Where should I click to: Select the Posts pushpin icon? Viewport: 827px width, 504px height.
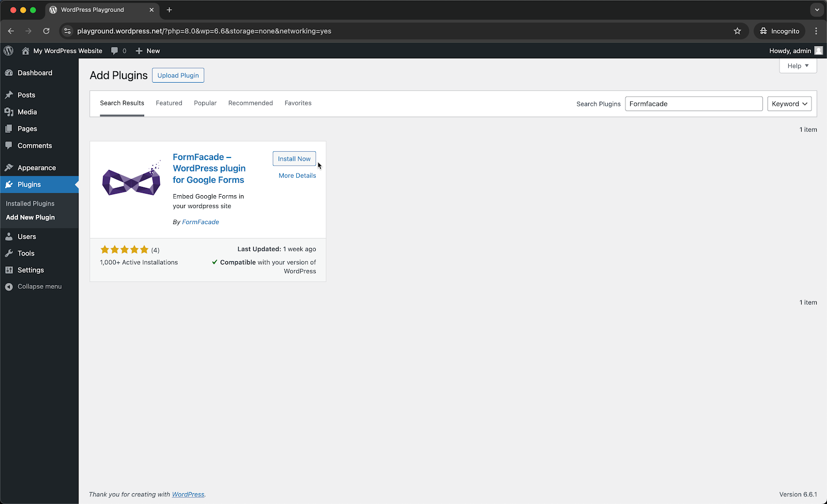10,94
